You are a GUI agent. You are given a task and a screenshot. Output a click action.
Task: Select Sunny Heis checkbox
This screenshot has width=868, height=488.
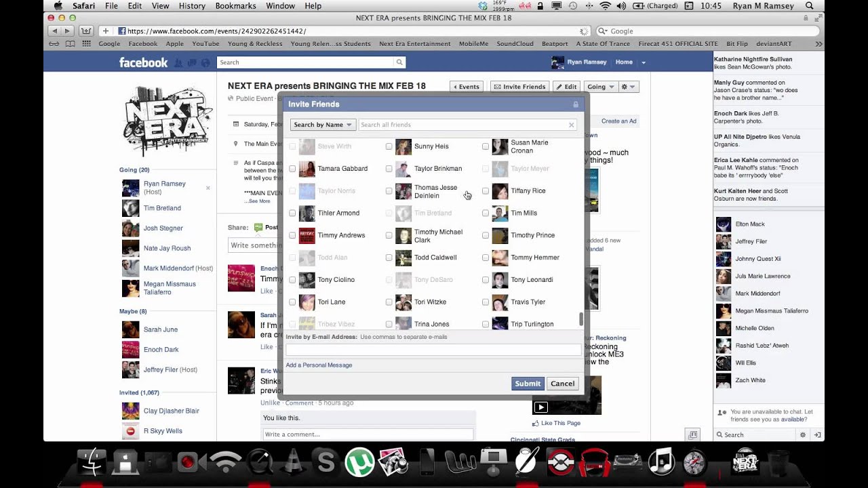point(389,146)
